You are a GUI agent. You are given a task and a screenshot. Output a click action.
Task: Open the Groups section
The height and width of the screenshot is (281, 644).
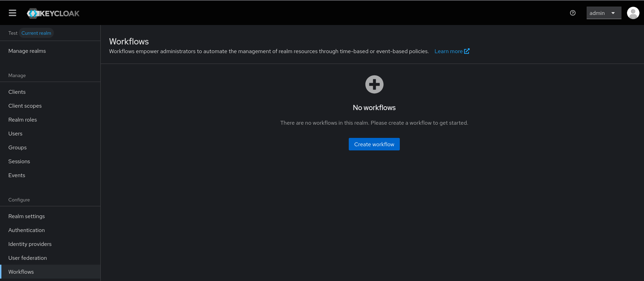(x=17, y=147)
